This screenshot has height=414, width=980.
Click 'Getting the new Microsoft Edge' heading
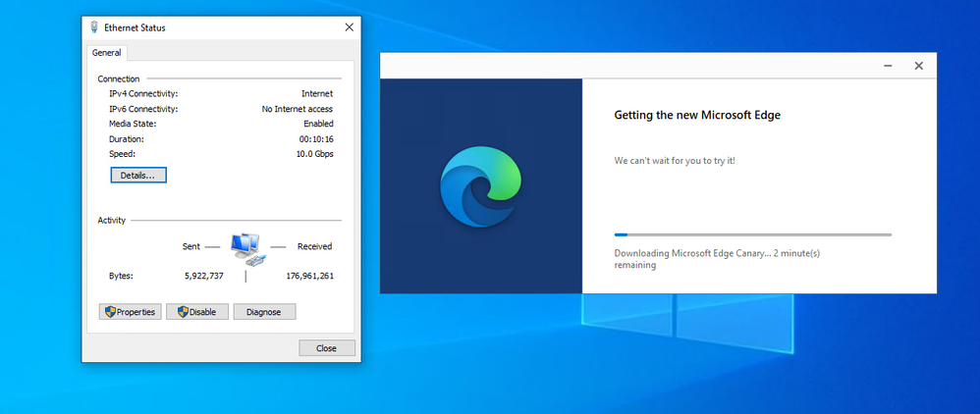pyautogui.click(x=697, y=115)
